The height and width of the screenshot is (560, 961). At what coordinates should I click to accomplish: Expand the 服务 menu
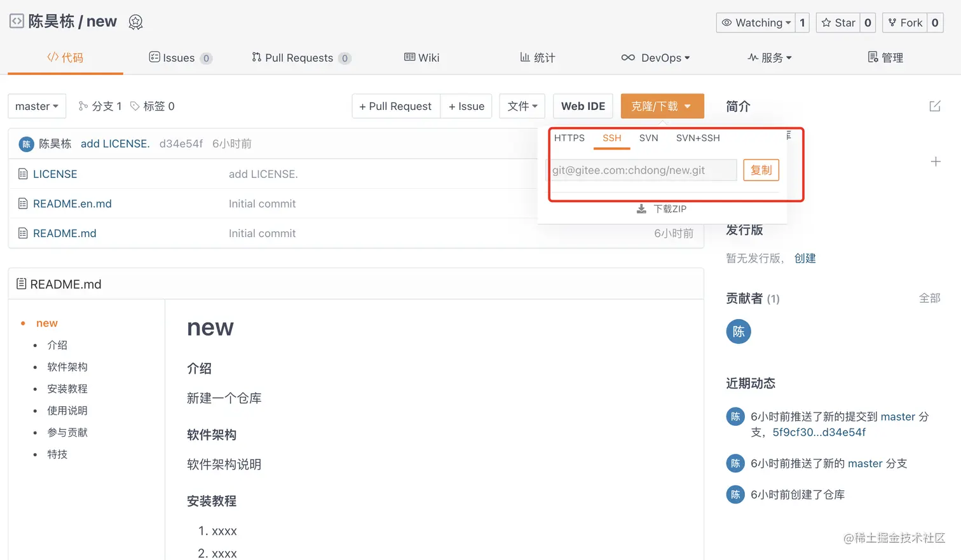pyautogui.click(x=770, y=58)
